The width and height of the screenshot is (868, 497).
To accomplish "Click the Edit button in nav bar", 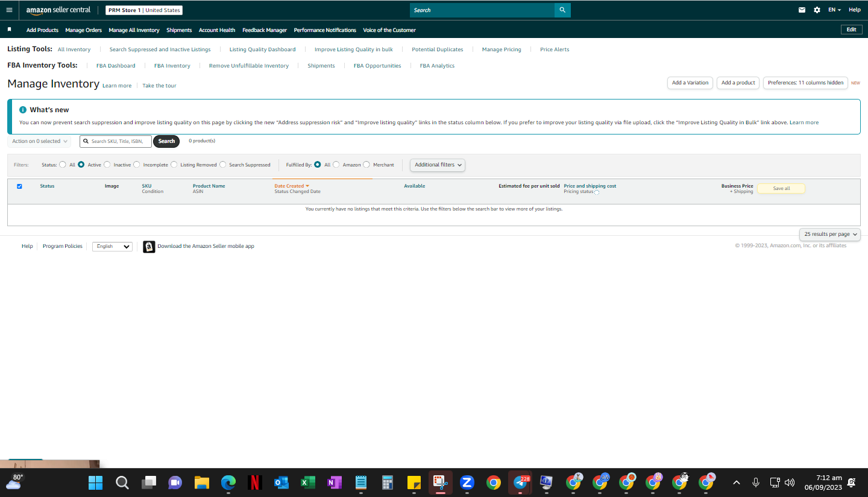I will 851,30.
